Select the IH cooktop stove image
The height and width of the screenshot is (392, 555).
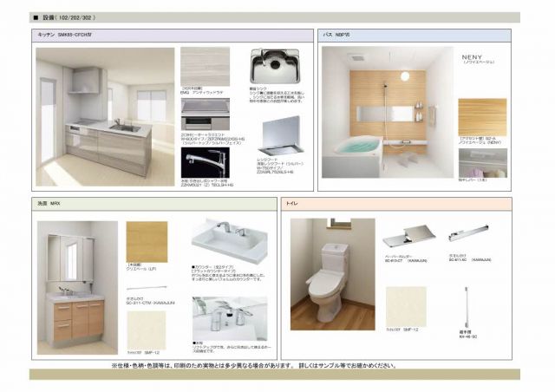[206, 114]
